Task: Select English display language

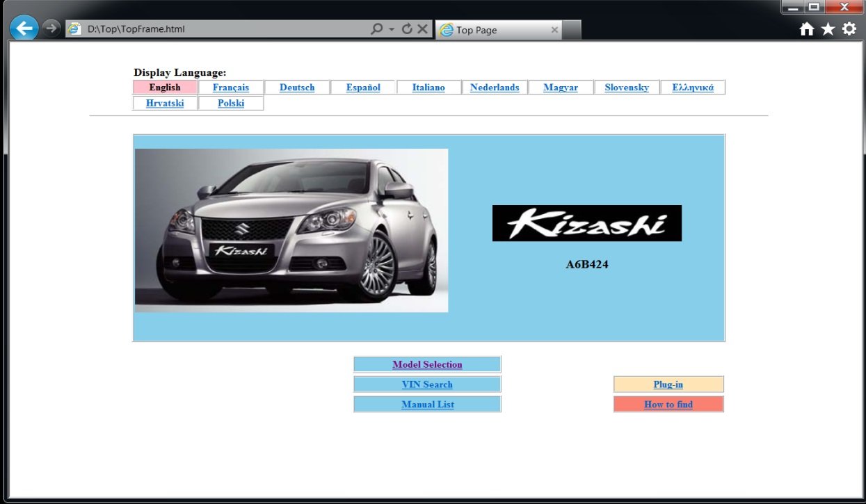Action: pyautogui.click(x=165, y=88)
